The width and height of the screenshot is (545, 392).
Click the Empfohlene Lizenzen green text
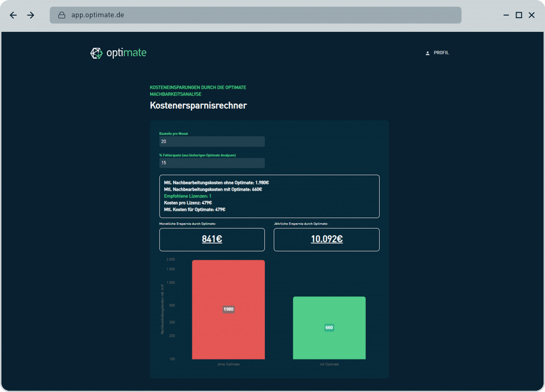188,196
